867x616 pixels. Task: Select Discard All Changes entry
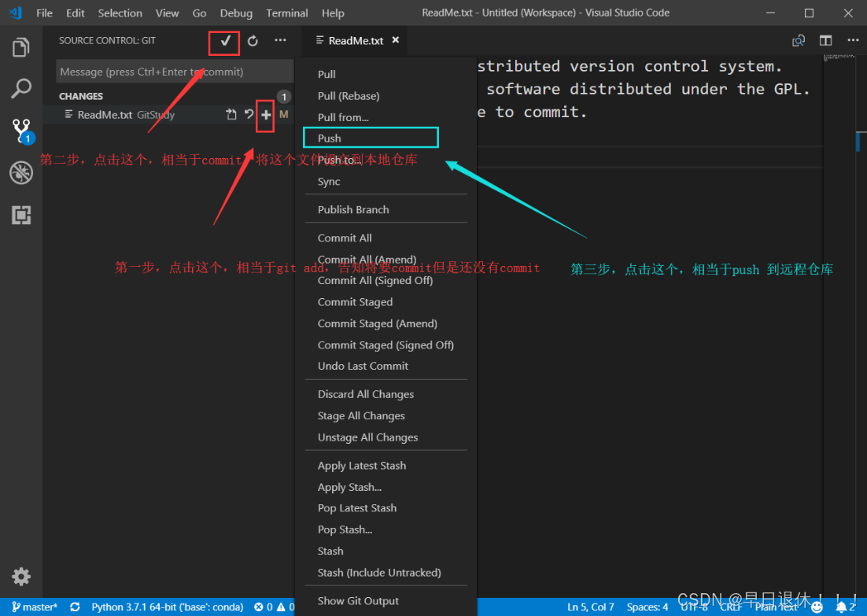click(386, 394)
